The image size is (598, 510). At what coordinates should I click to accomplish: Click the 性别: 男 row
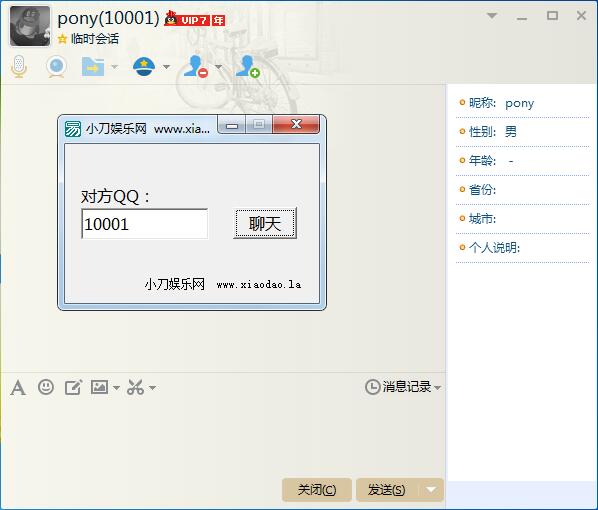pyautogui.click(x=522, y=132)
